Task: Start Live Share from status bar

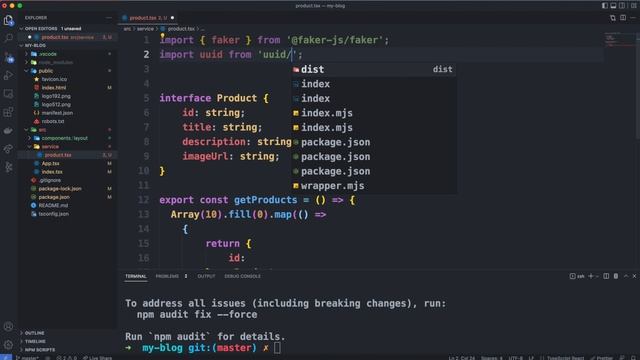Action: coord(97,358)
